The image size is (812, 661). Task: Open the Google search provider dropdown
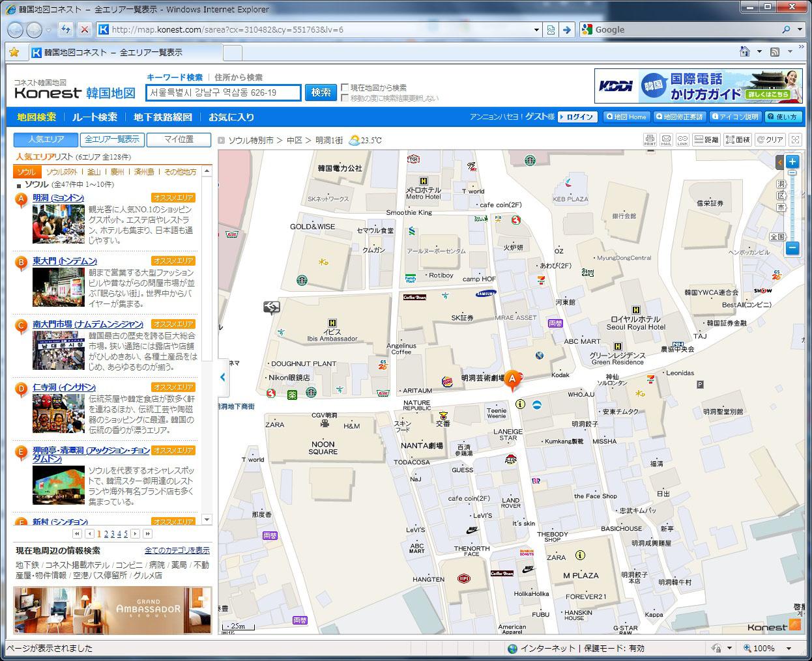[x=800, y=29]
